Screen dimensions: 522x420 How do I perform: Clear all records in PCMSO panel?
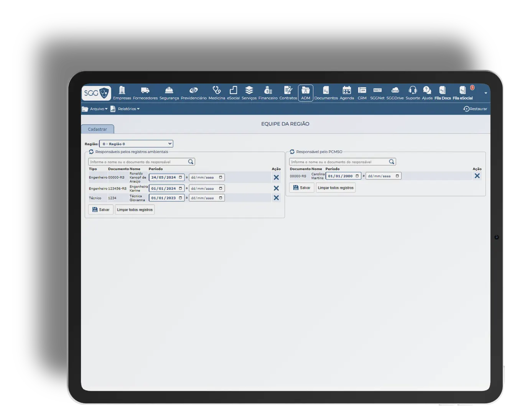(x=336, y=188)
